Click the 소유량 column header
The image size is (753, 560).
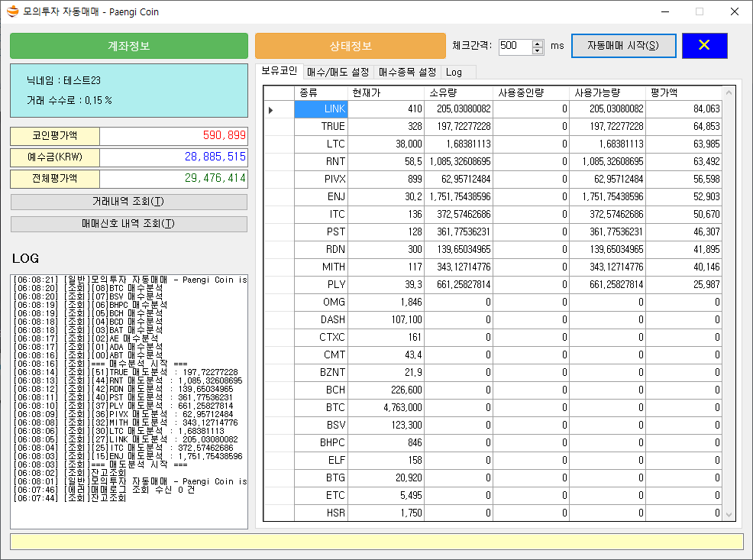458,92
